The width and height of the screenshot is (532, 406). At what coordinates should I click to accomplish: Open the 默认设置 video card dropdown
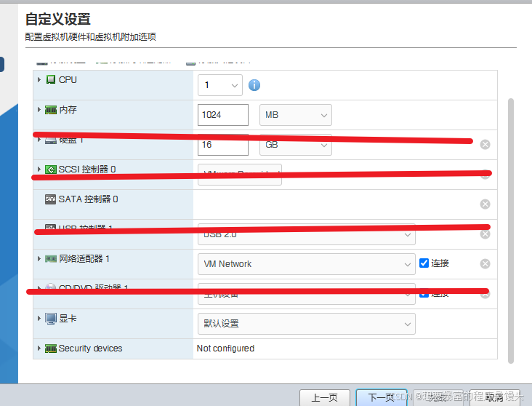307,324
